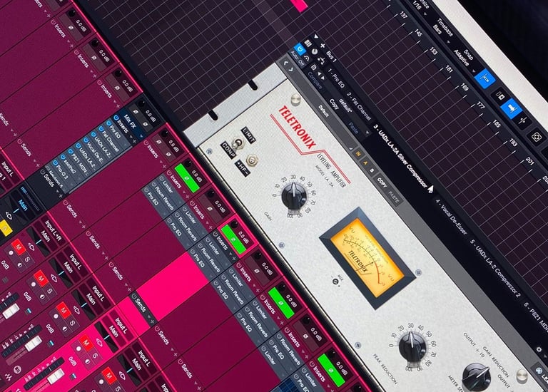Click the UAD toolbar COPY button
This screenshot has width=548, height=392.
[382, 182]
